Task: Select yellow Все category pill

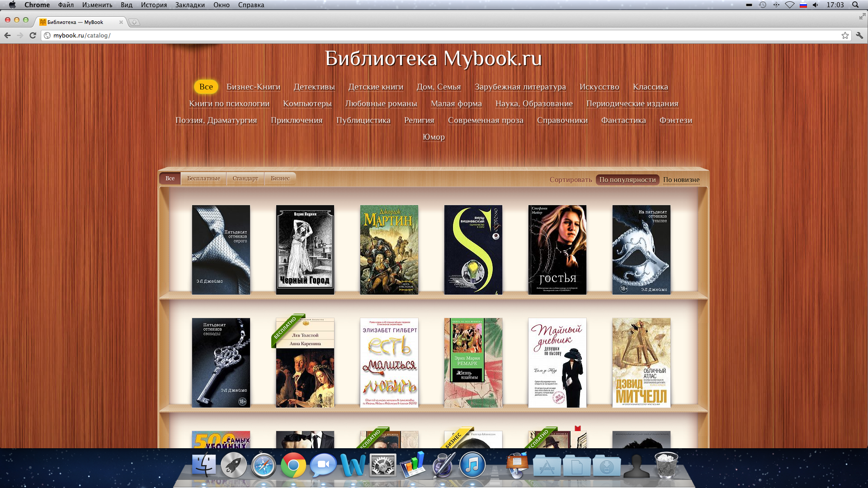Action: (206, 87)
